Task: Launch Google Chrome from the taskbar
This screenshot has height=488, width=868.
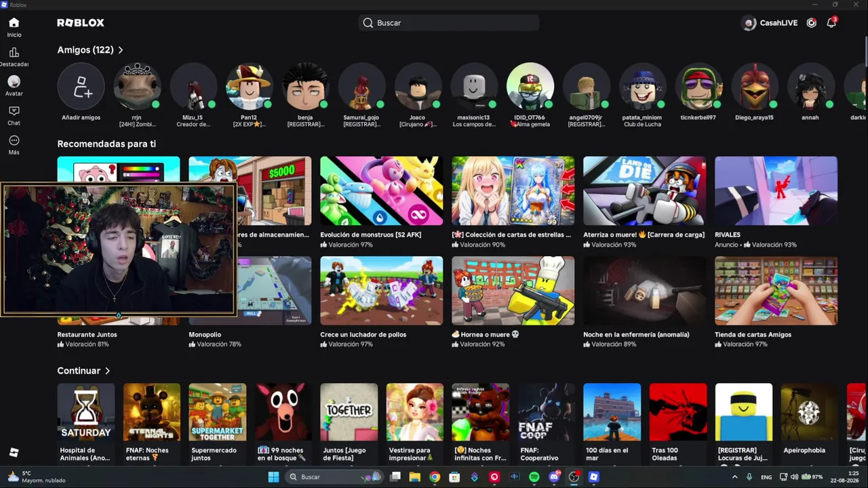Action: coord(435,477)
